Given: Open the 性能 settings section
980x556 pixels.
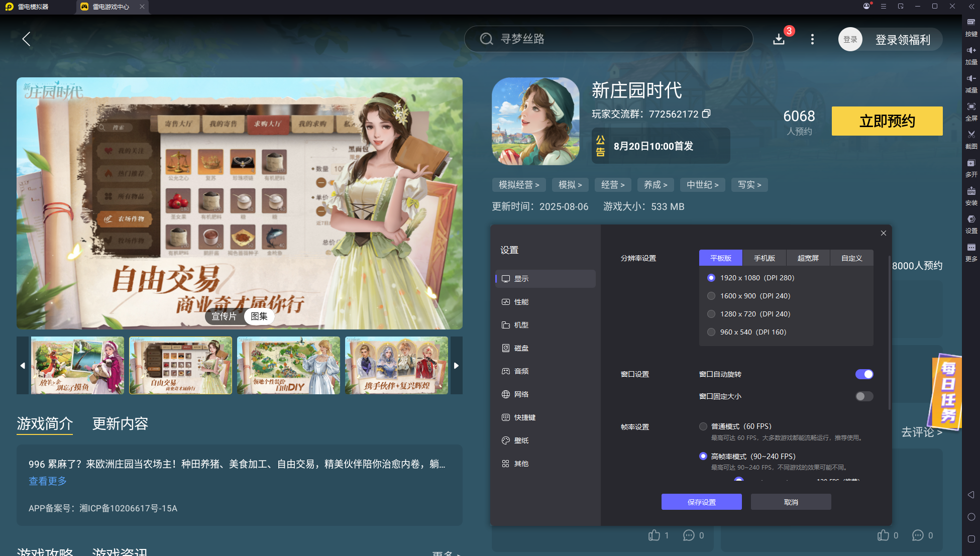Looking at the screenshot, I should tap(546, 302).
